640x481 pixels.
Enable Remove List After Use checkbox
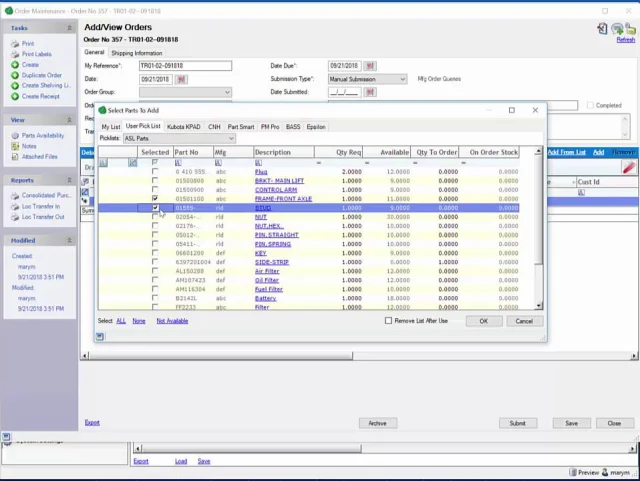point(389,321)
